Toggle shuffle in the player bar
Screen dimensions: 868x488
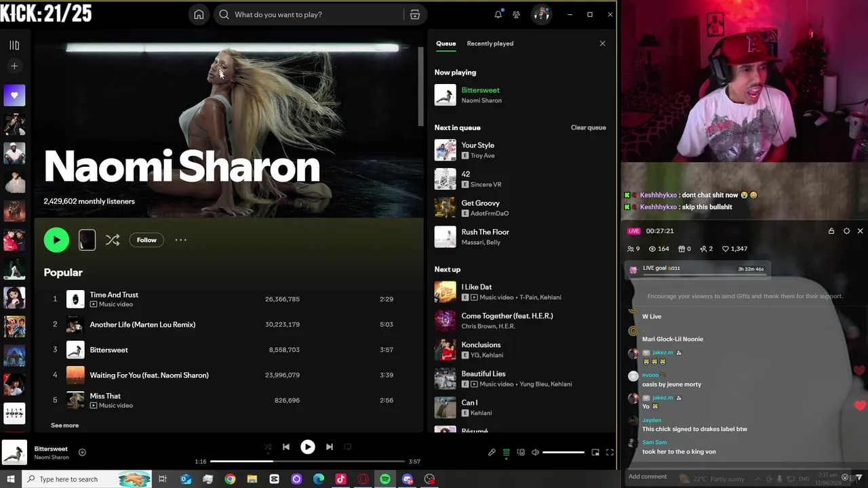(267, 447)
